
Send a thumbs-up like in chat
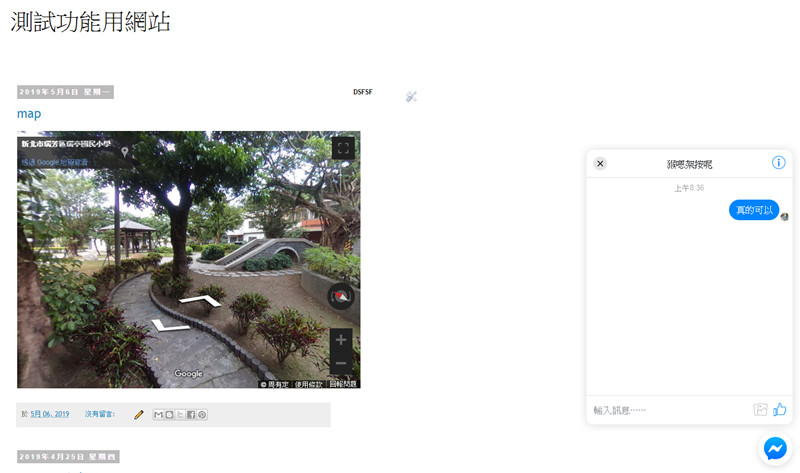(780, 409)
